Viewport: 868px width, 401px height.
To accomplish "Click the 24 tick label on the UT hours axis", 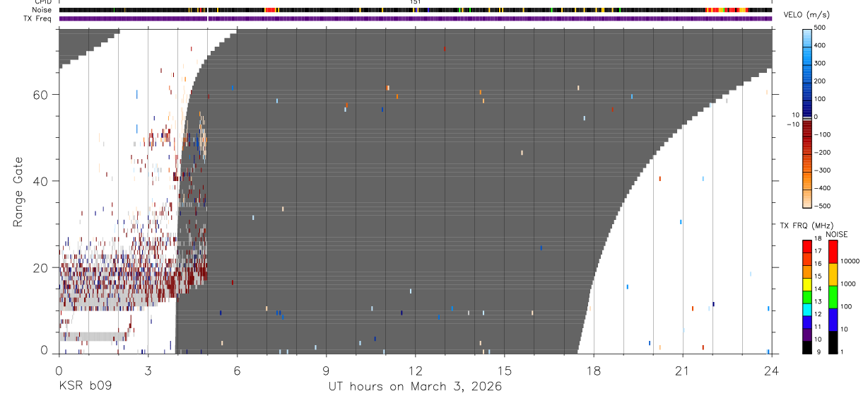I will [x=772, y=370].
